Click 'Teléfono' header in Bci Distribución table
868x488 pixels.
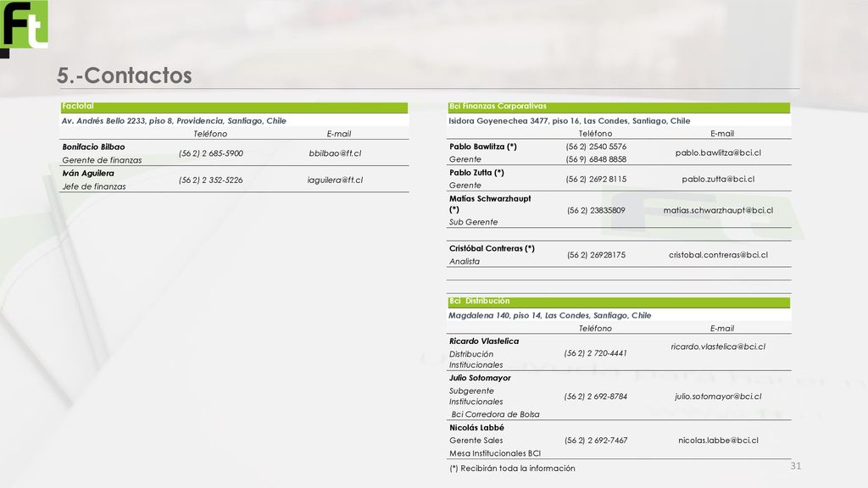pyautogui.click(x=595, y=329)
